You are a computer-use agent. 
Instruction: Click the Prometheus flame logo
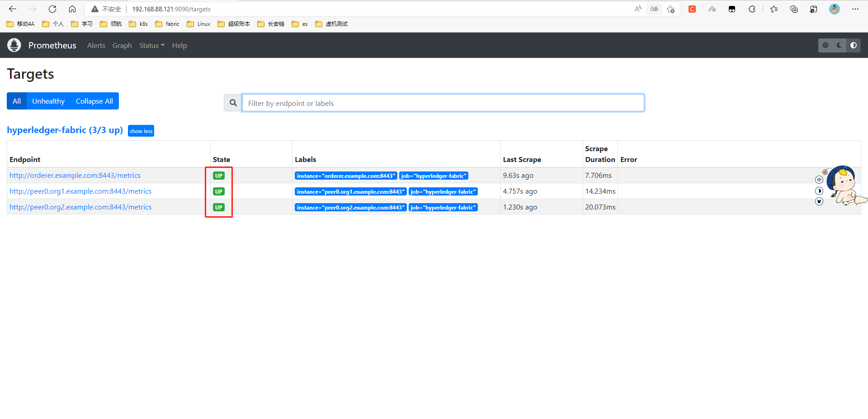click(14, 45)
